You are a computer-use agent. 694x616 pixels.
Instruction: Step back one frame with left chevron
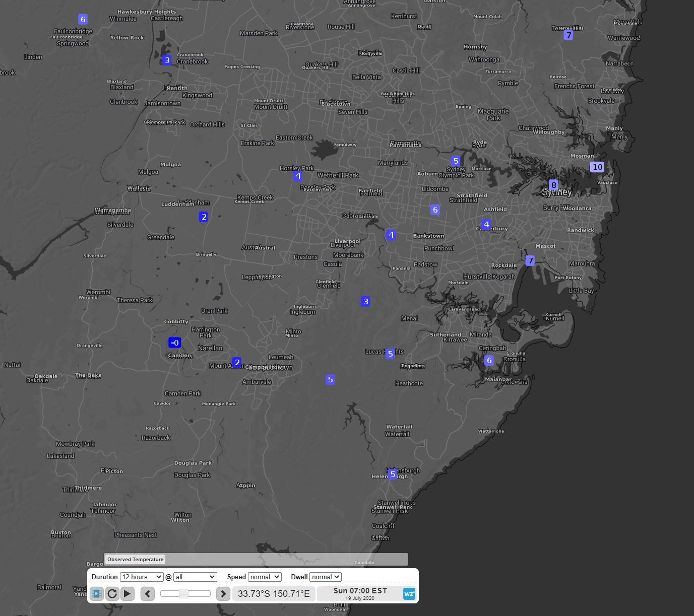(x=147, y=594)
